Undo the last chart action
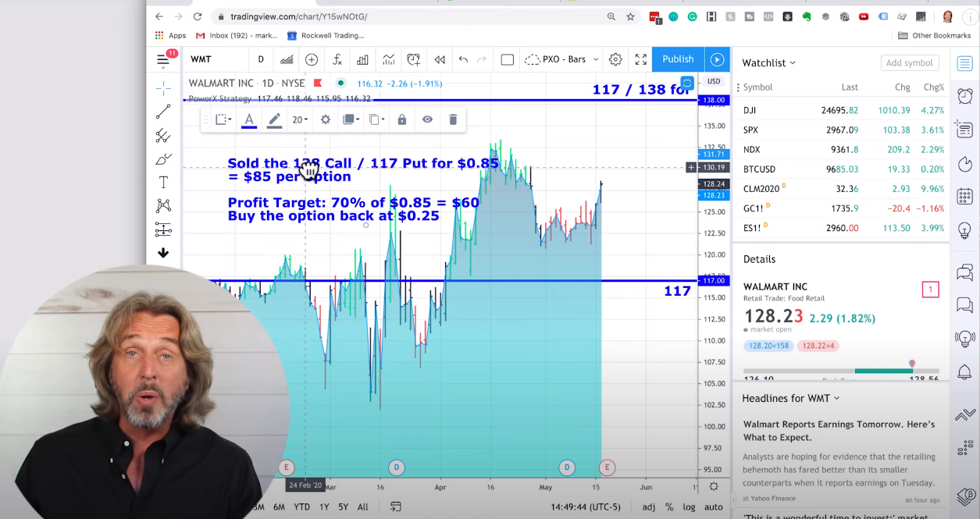 (463, 59)
